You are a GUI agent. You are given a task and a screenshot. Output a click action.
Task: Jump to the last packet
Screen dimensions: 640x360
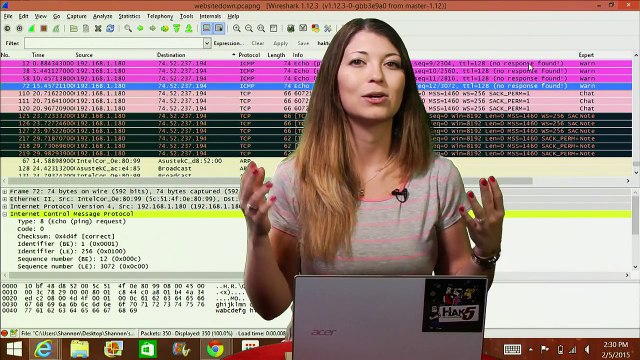tap(189, 28)
